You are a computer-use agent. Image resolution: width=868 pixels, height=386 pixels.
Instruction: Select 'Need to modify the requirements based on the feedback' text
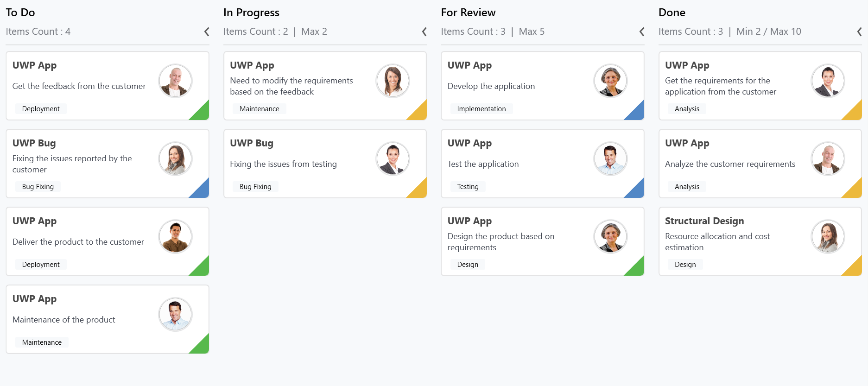pyautogui.click(x=291, y=86)
